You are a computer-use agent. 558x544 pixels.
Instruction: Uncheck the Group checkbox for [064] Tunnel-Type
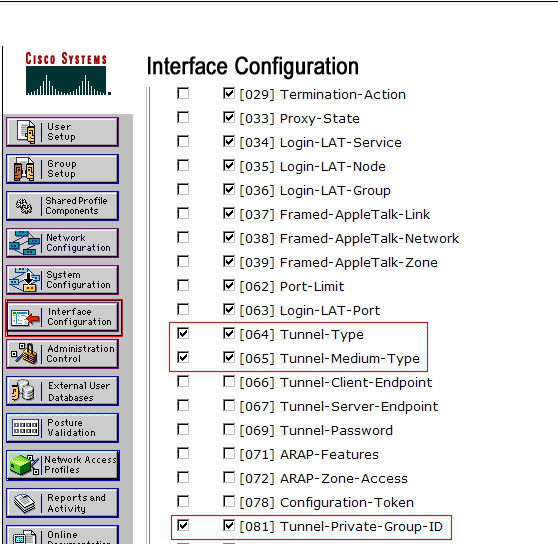pos(229,333)
